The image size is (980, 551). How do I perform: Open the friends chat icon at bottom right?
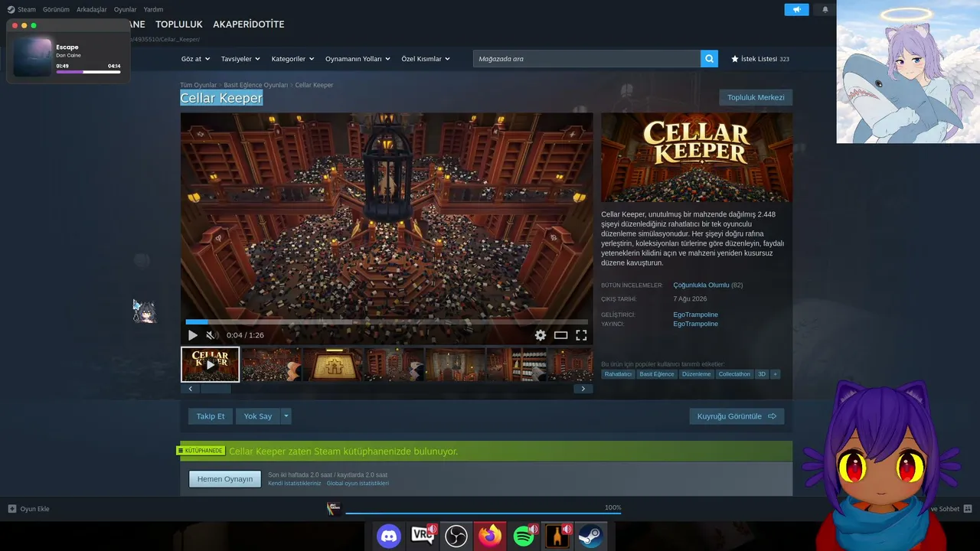point(968,509)
